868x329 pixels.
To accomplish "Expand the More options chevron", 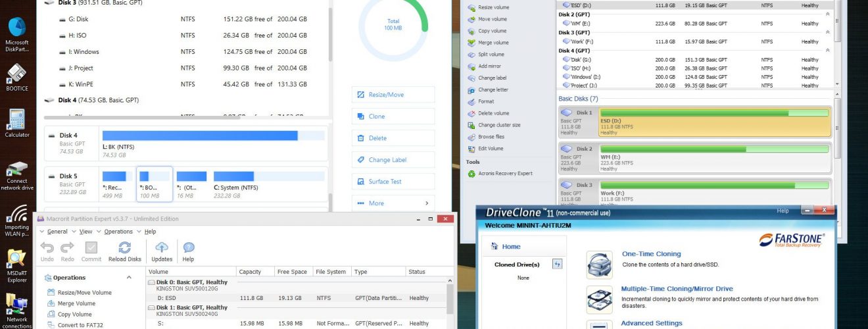I will (426, 203).
